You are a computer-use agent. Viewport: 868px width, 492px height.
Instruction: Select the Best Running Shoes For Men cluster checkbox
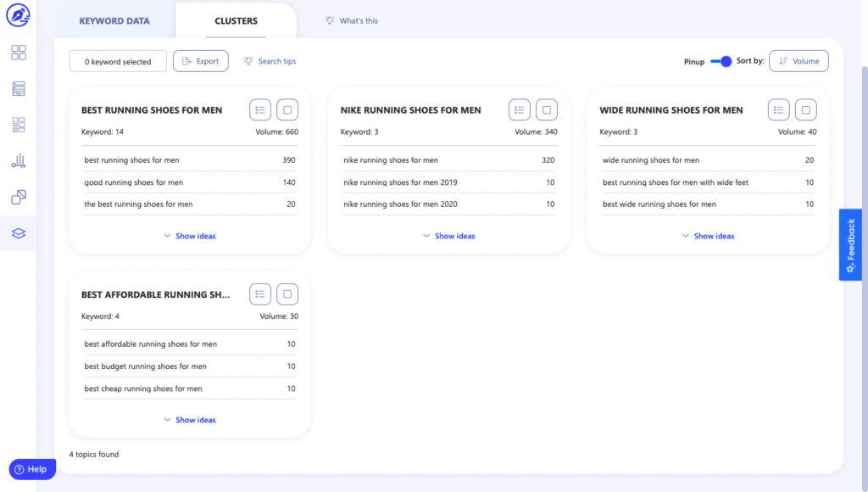click(287, 109)
